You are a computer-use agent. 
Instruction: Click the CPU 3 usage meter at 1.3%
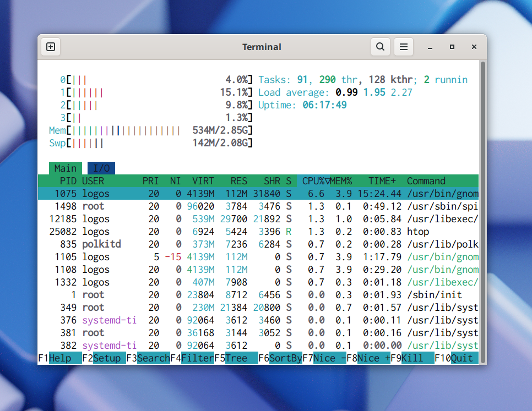156,118
